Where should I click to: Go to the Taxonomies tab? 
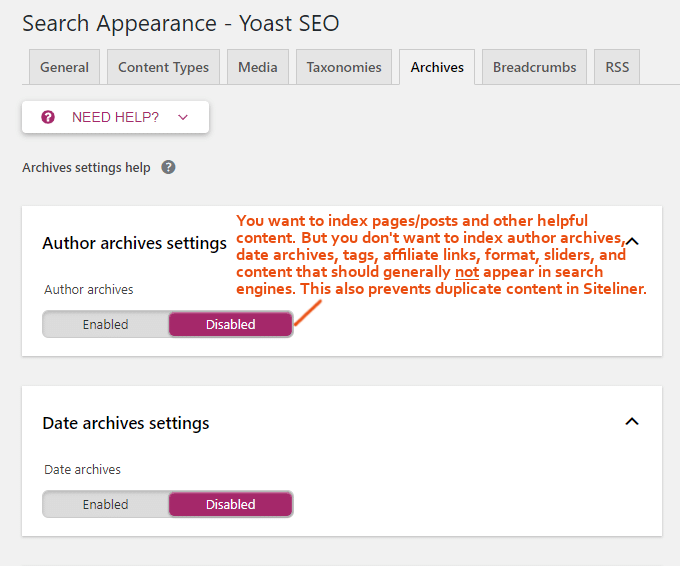(344, 67)
